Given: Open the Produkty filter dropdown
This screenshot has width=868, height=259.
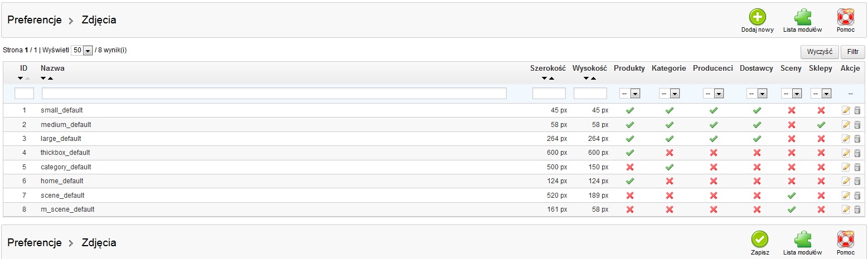Looking at the screenshot, I should pos(630,94).
